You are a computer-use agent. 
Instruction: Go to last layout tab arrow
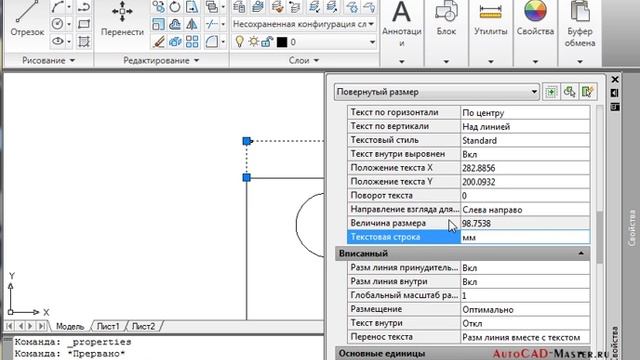[x=42, y=326]
